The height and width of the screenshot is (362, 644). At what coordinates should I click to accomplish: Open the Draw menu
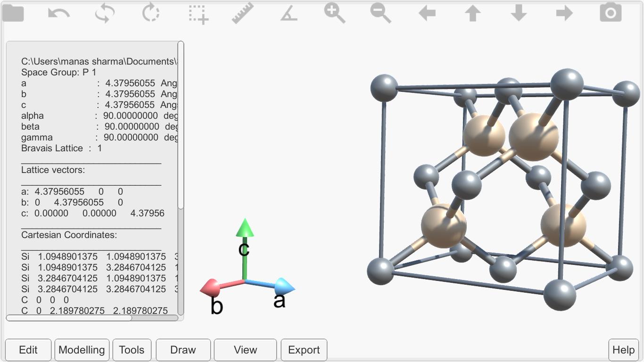[183, 350]
